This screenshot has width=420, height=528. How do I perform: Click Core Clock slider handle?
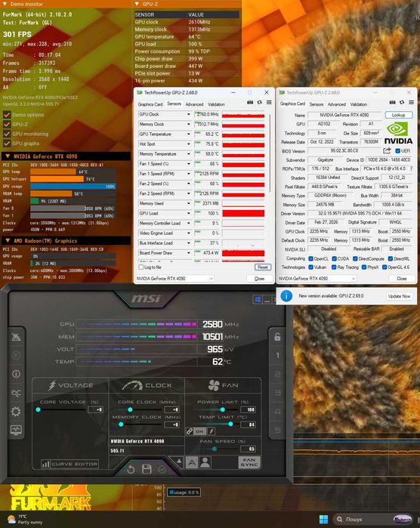coord(130,410)
